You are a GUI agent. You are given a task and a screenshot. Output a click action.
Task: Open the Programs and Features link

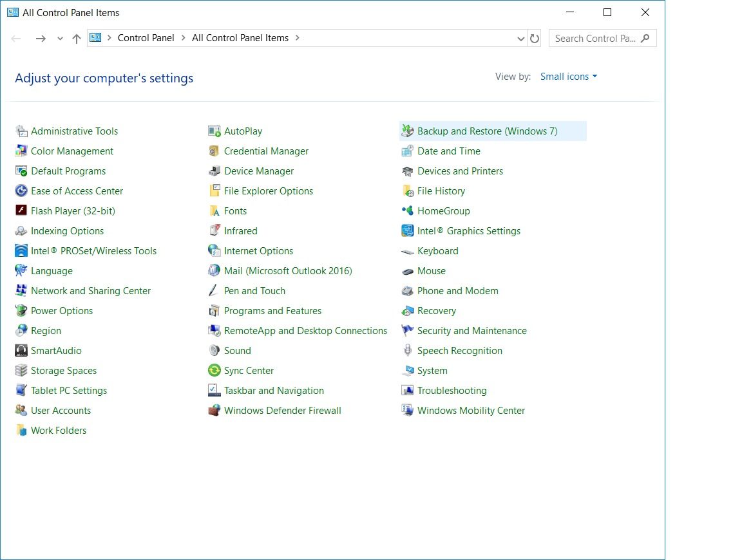tap(272, 311)
